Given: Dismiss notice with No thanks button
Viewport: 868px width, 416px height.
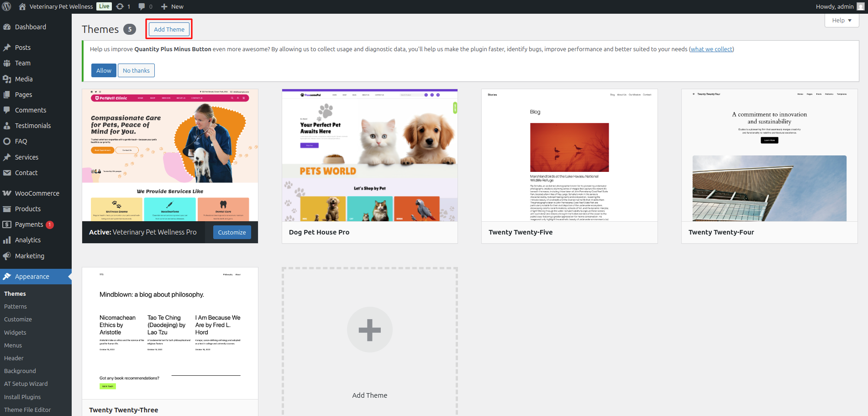Looking at the screenshot, I should click(x=136, y=70).
